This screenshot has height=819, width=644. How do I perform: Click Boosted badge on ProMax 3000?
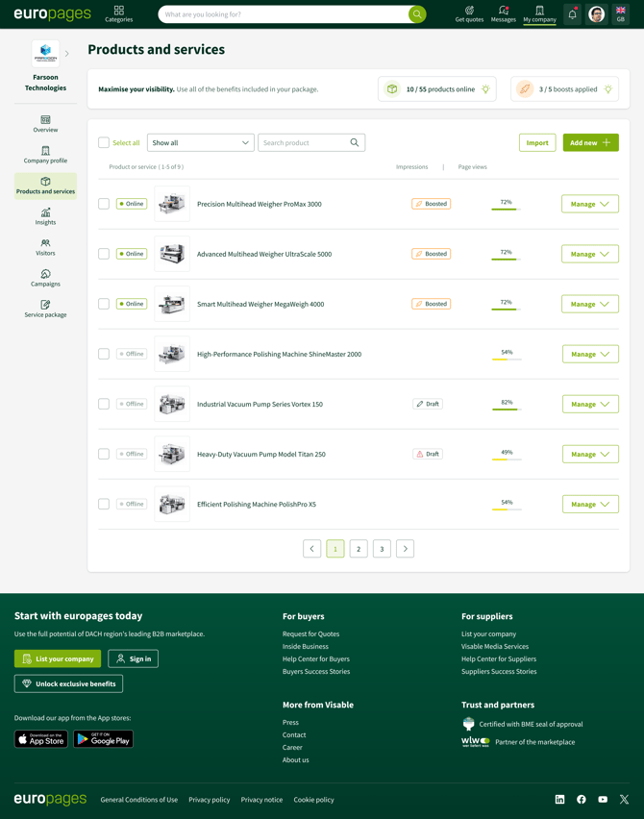(x=431, y=204)
